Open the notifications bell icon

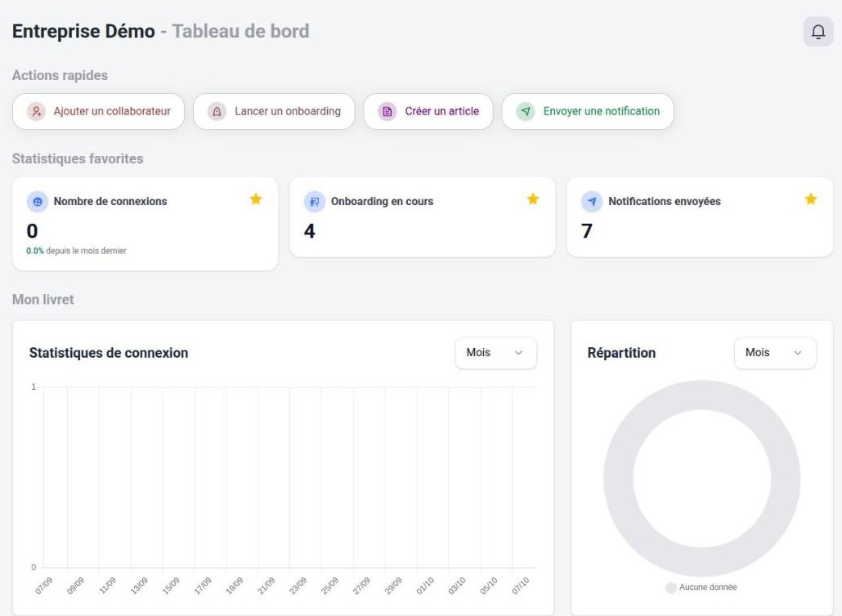[817, 32]
